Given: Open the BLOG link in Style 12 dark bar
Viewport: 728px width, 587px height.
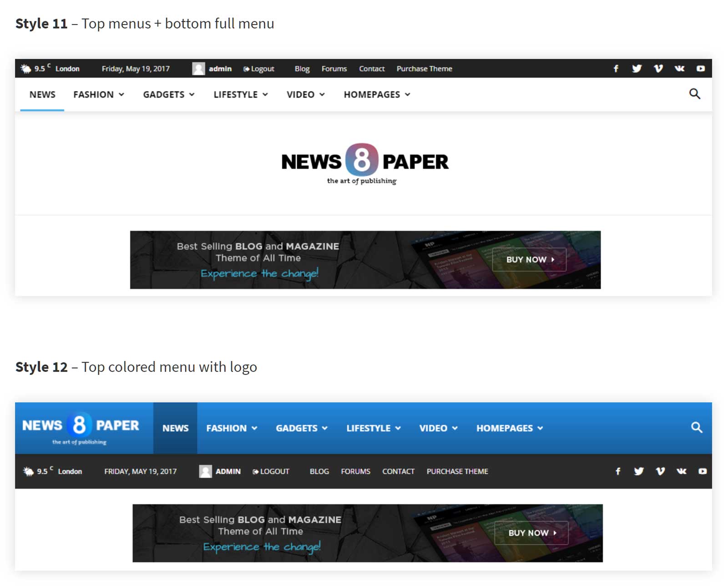Looking at the screenshot, I should [319, 471].
